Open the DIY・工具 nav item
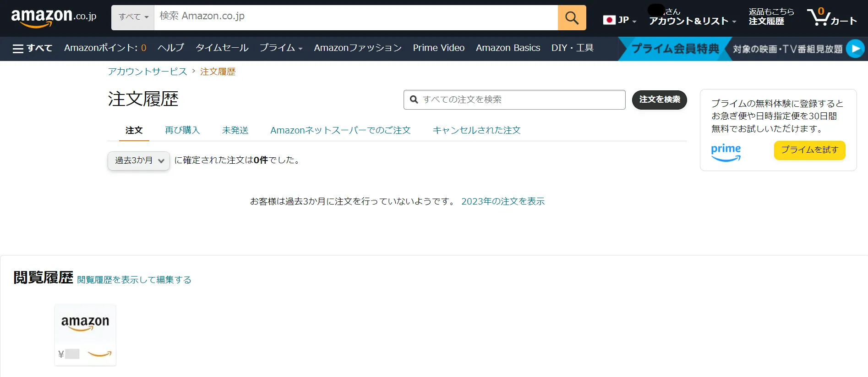Screen dimensions: 868x377 tap(573, 48)
